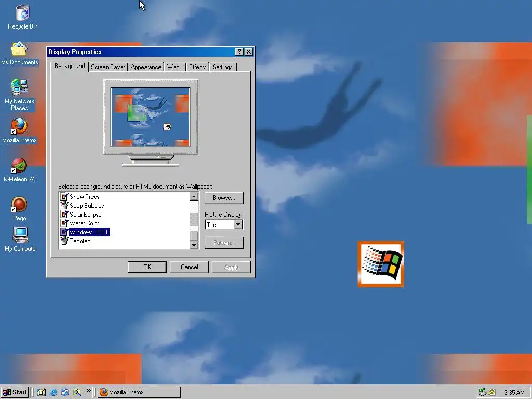Screen dimensions: 532x399
Task: Select the Mozilla Firefox desktop shortcut
Action: [19, 130]
